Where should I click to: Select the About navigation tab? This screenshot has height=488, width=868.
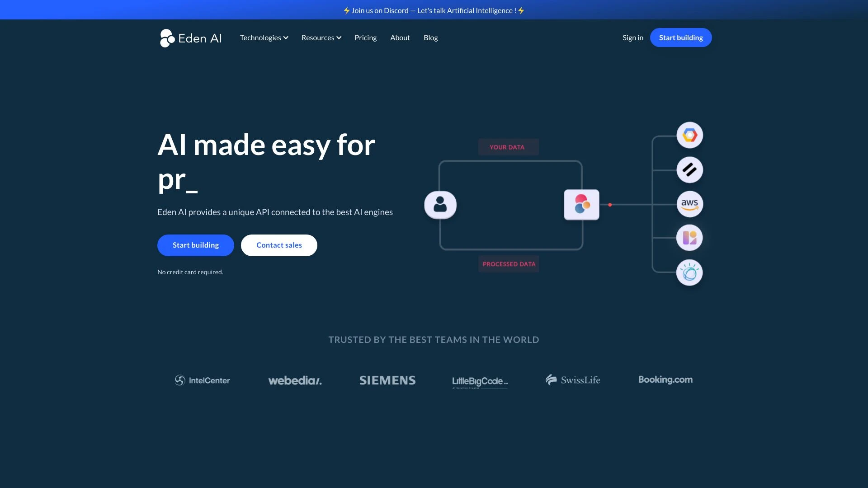click(x=400, y=38)
